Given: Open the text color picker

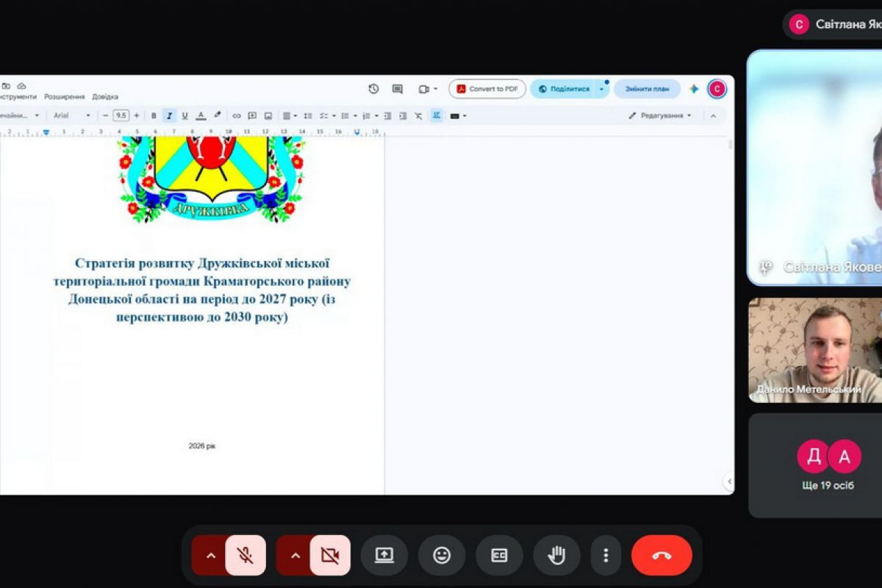Looking at the screenshot, I should pyautogui.click(x=201, y=115).
